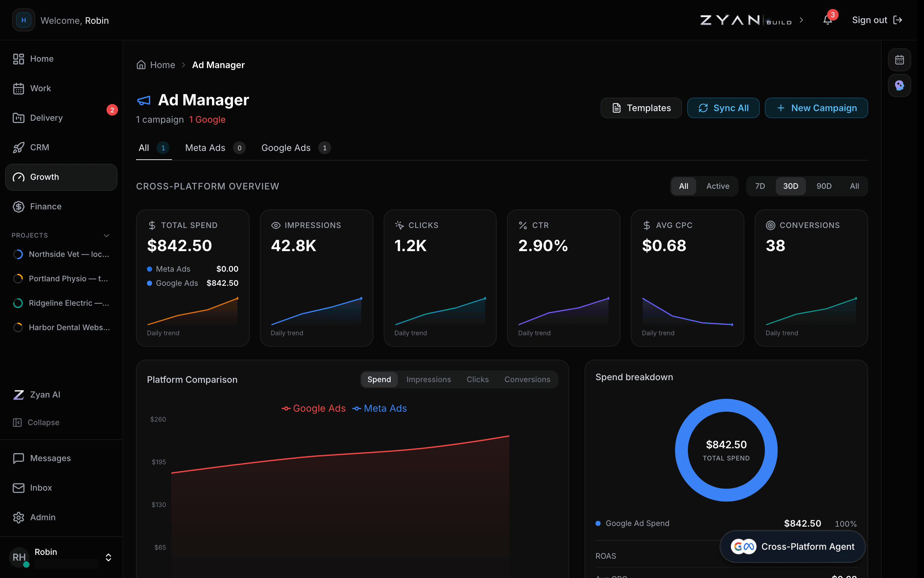
Task: Open the AI assistant head icon
Action: point(899,86)
